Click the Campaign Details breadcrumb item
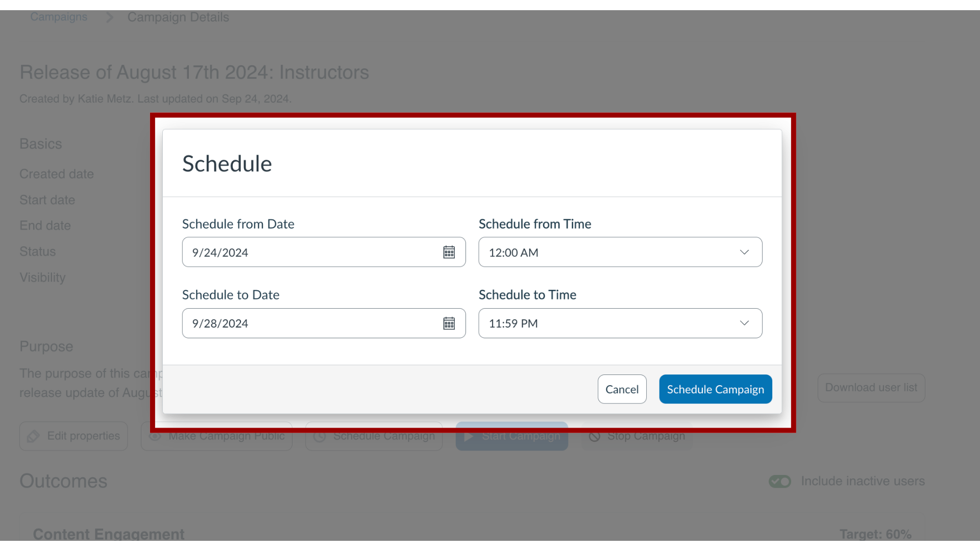Viewport: 980px width, 551px height. click(178, 17)
